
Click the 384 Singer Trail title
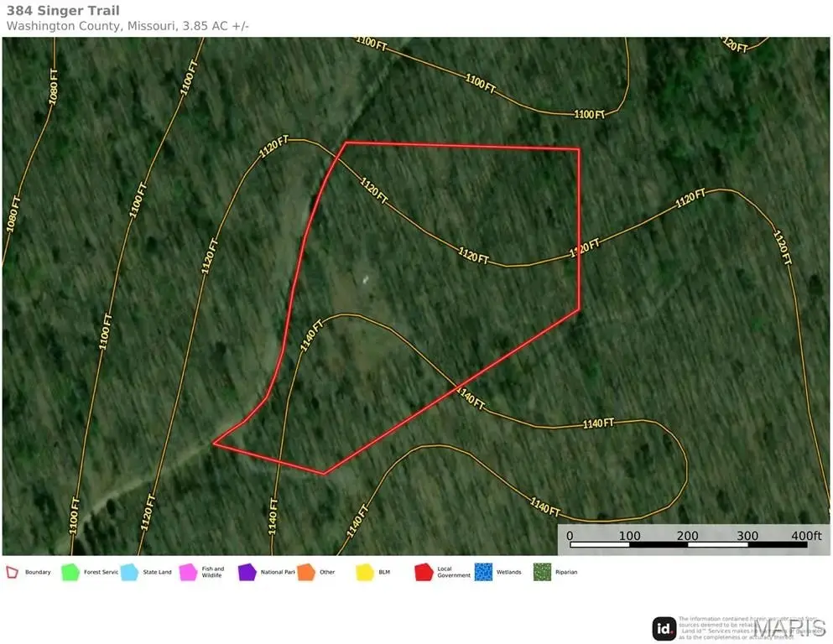click(x=63, y=11)
